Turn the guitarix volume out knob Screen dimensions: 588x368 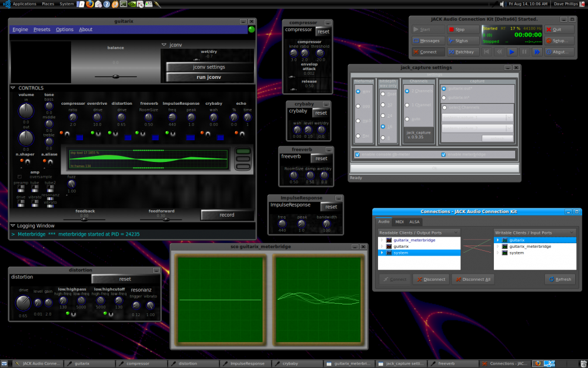26,138
